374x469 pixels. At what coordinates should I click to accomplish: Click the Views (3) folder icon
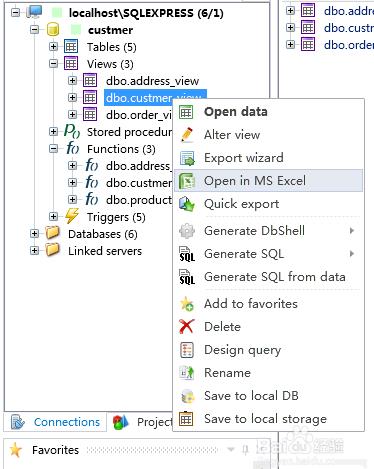(71, 64)
